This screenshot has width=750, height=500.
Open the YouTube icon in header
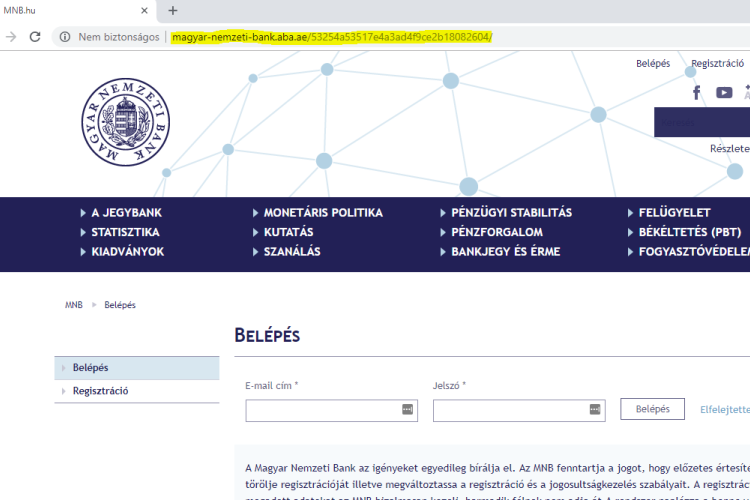click(x=724, y=93)
